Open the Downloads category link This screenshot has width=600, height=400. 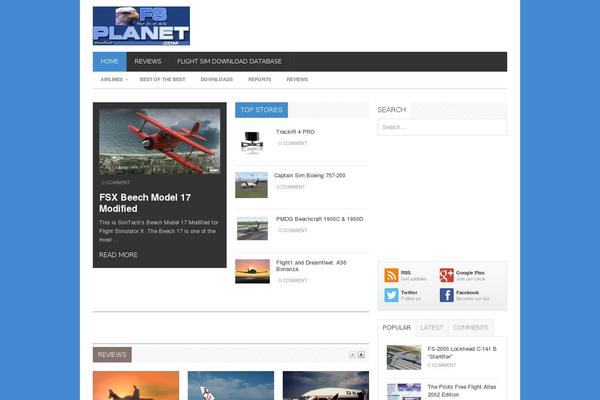pyautogui.click(x=217, y=80)
